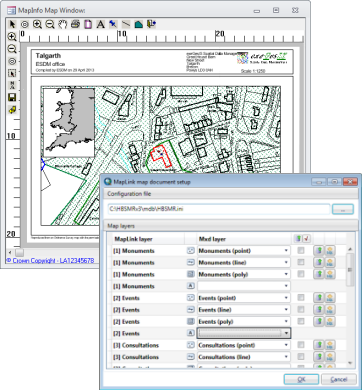Open the focused empty dropdown for Events text row

pos(286,333)
